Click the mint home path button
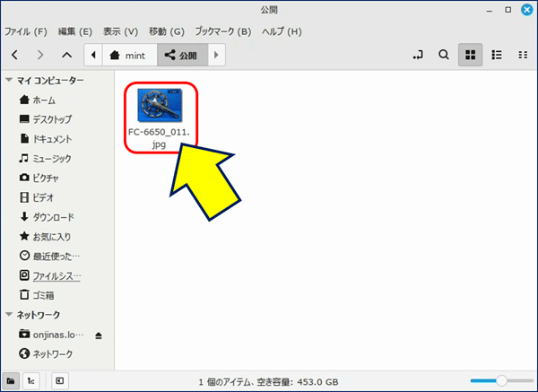538x392 pixels. click(130, 55)
